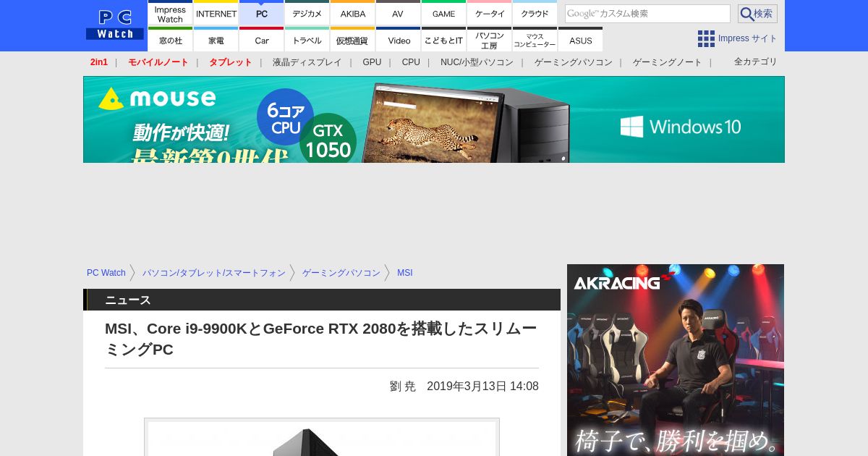Open the Impress Watch site tab
868x456 pixels.
(x=170, y=12)
